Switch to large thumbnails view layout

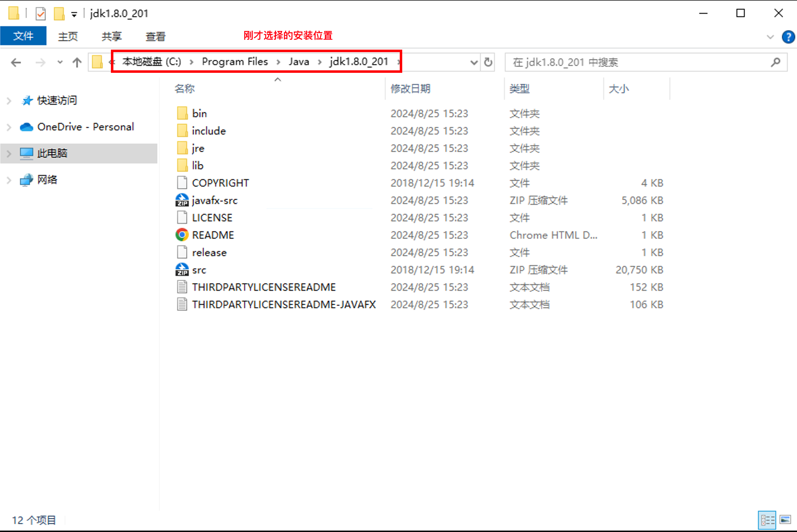(785, 520)
